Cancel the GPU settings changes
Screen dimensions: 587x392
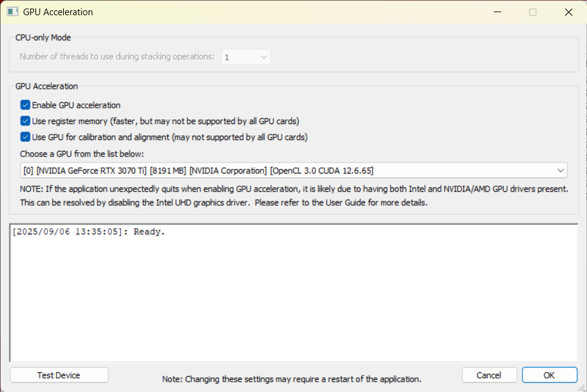coord(490,375)
